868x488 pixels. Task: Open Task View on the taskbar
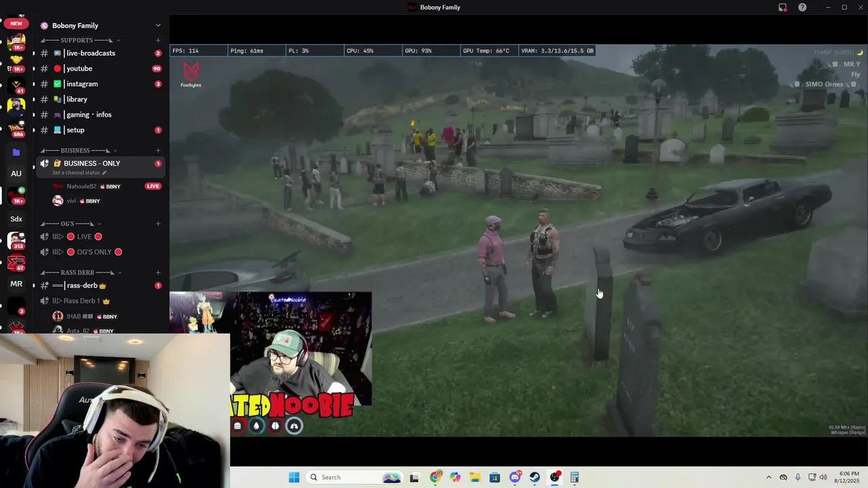(414, 477)
